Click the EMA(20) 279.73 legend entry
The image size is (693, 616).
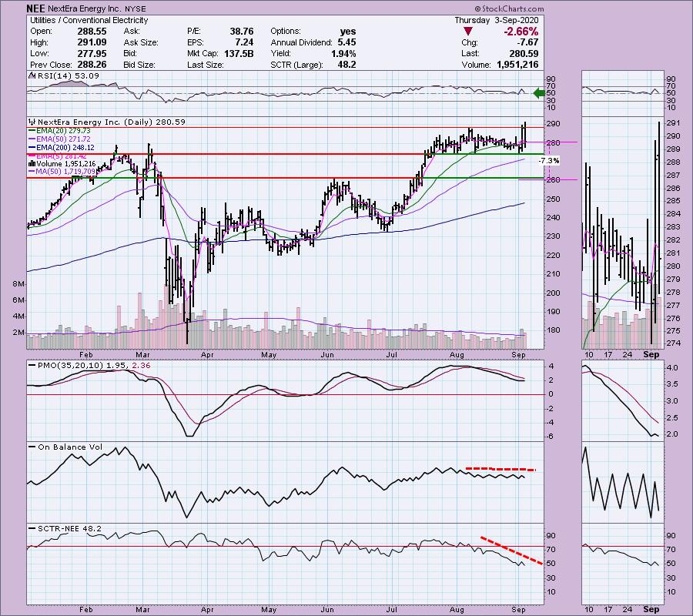click(x=59, y=131)
